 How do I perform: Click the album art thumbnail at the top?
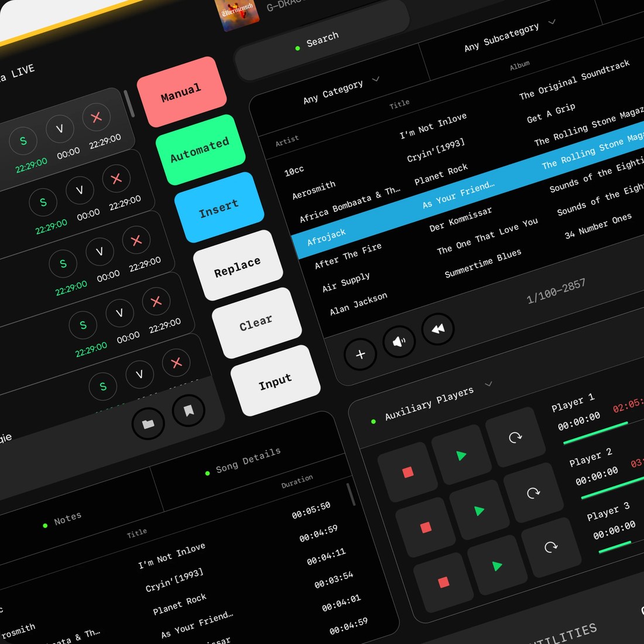pyautogui.click(x=237, y=13)
